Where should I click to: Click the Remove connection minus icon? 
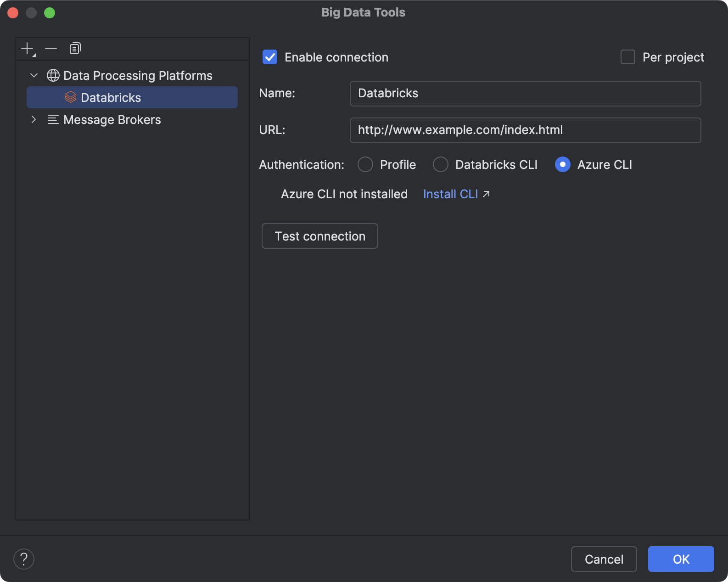click(51, 49)
